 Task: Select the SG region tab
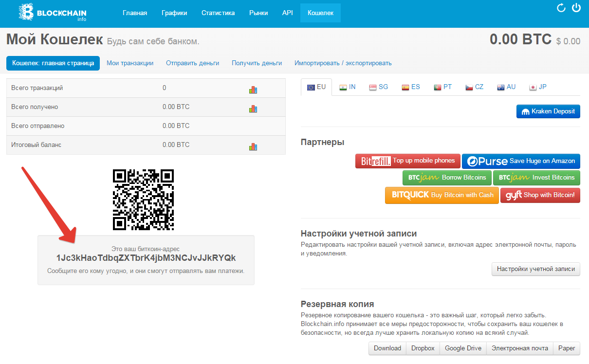[x=379, y=87]
